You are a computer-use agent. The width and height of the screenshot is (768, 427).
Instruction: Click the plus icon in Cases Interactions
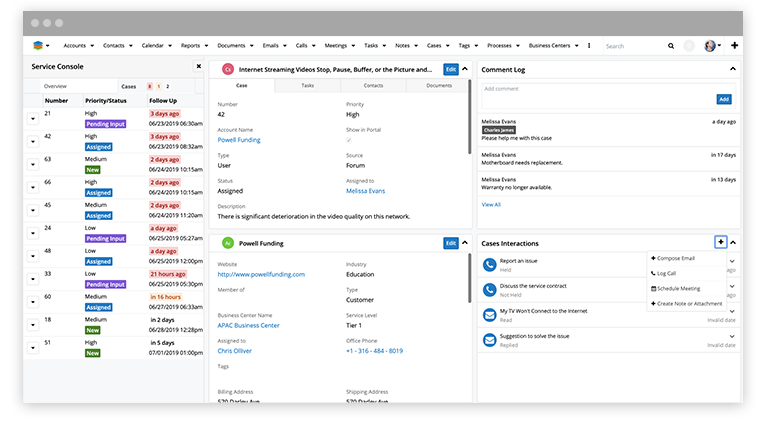pos(720,243)
